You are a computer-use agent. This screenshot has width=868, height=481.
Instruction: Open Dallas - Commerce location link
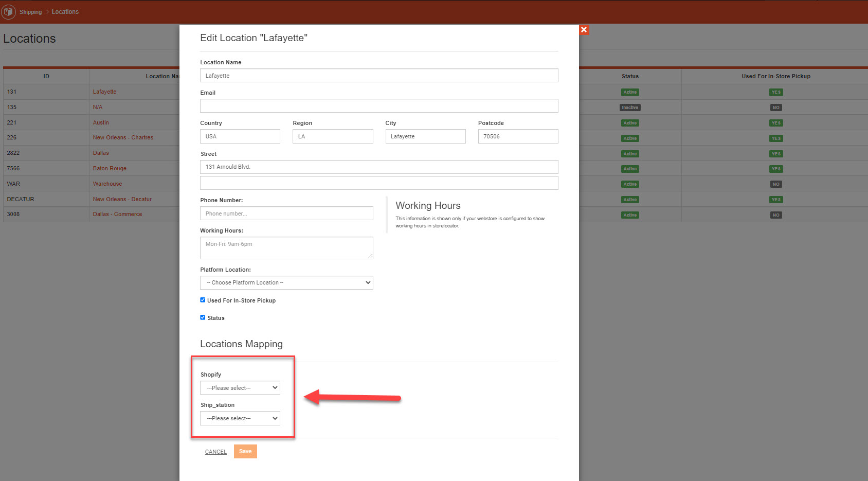(x=117, y=214)
